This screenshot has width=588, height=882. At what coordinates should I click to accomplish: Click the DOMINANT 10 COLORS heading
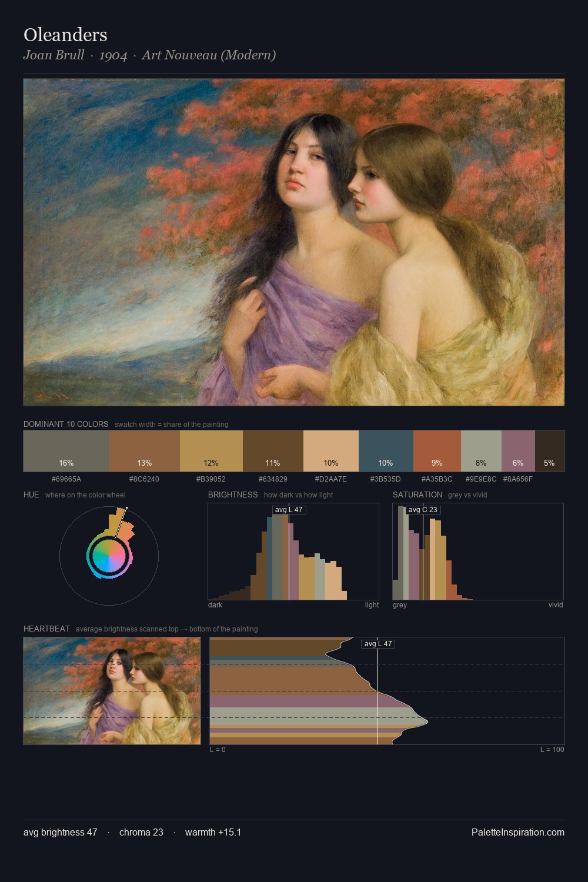click(x=66, y=424)
